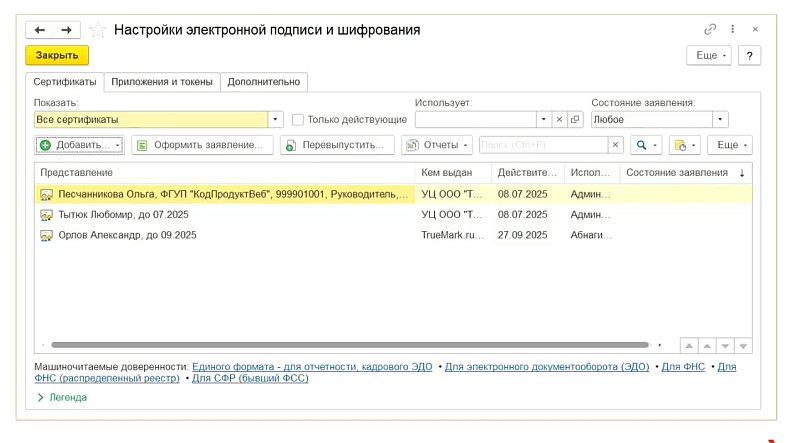Screen dimensions: 799x443
Task: Sort by the Представление column header
Action: coord(224,173)
